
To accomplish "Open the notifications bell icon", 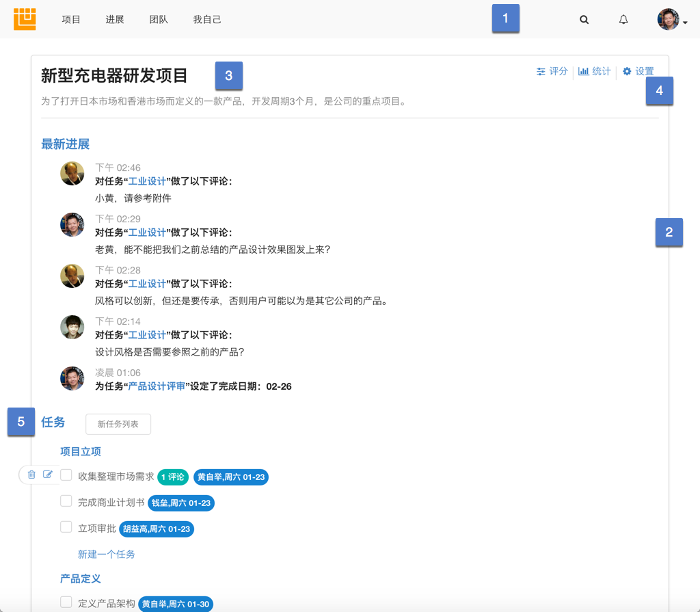I will pyautogui.click(x=623, y=19).
